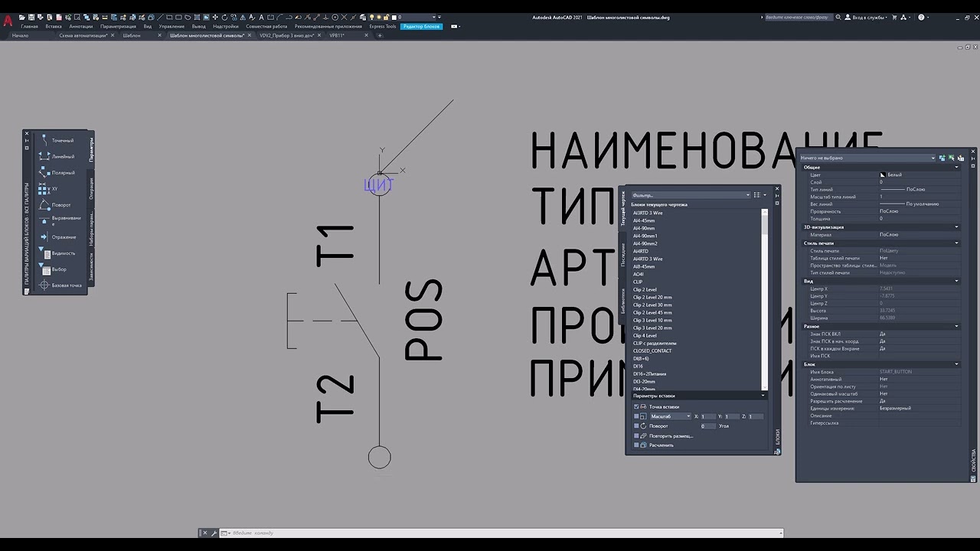Click the Move tool icon in toolbar
Viewport: 980px width, 551px height.
coord(215,16)
